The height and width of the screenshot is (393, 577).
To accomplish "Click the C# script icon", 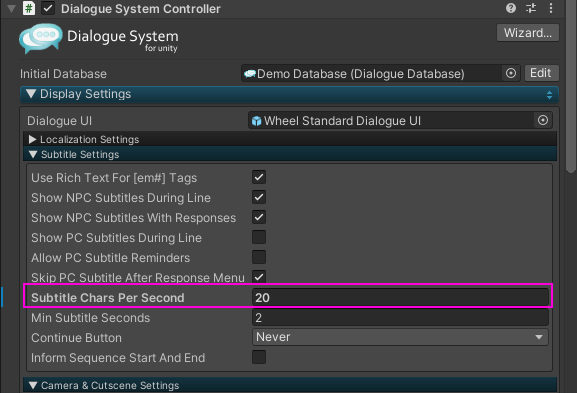I will [29, 8].
